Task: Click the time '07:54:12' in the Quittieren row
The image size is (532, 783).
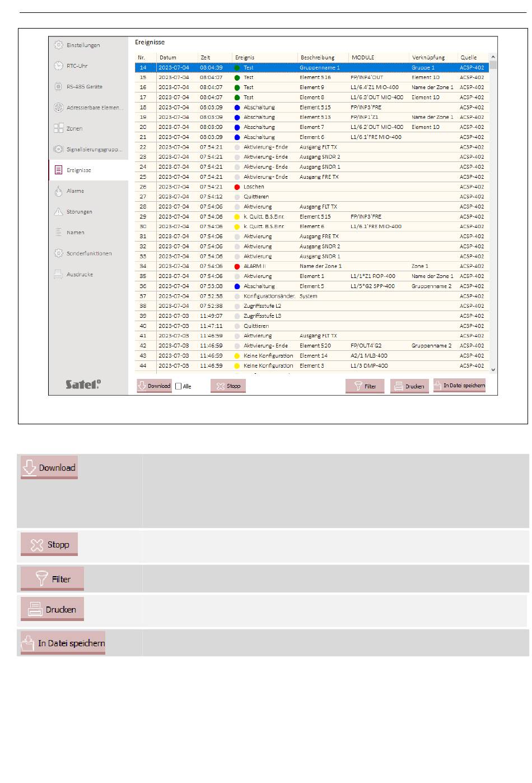Action: tap(211, 197)
